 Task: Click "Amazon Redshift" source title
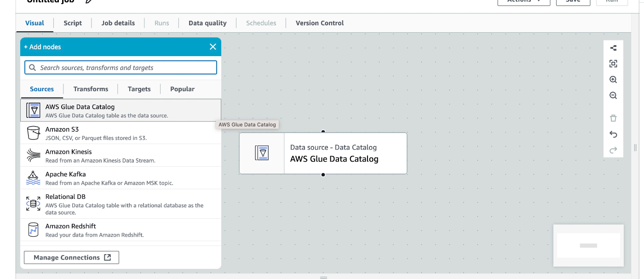(x=71, y=226)
